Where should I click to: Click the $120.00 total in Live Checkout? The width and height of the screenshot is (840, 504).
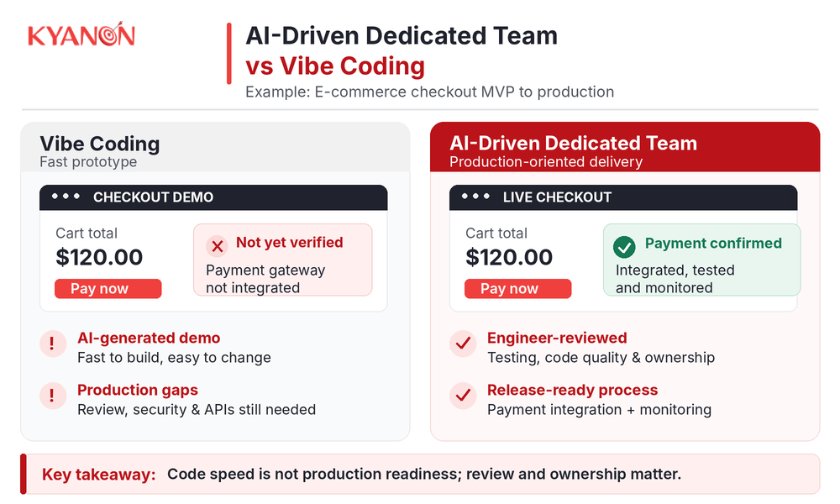(x=509, y=257)
